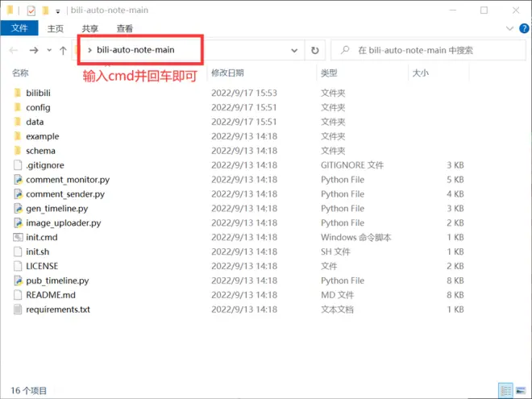The height and width of the screenshot is (399, 532).
Task: Sort by the 名称 column header
Action: [x=20, y=73]
